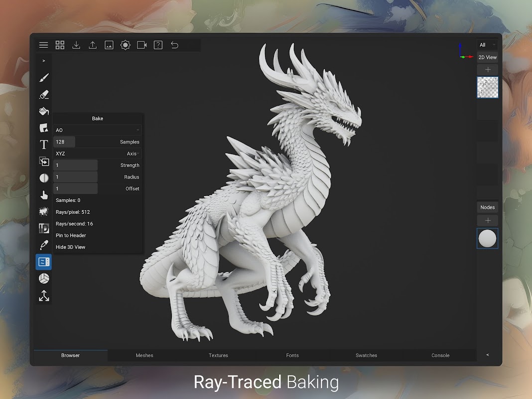Image resolution: width=532 pixels, height=399 pixels.
Task: Select the Material sphere tool
Action: pos(44,278)
